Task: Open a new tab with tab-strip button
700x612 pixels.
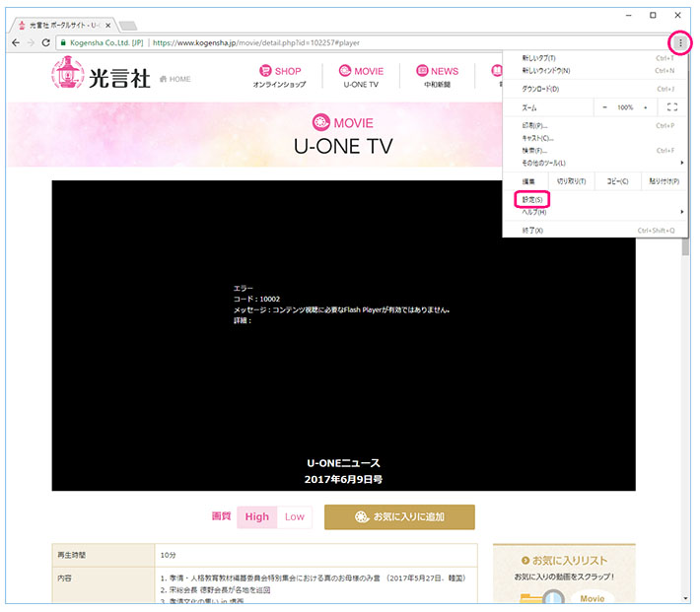Action: (128, 26)
